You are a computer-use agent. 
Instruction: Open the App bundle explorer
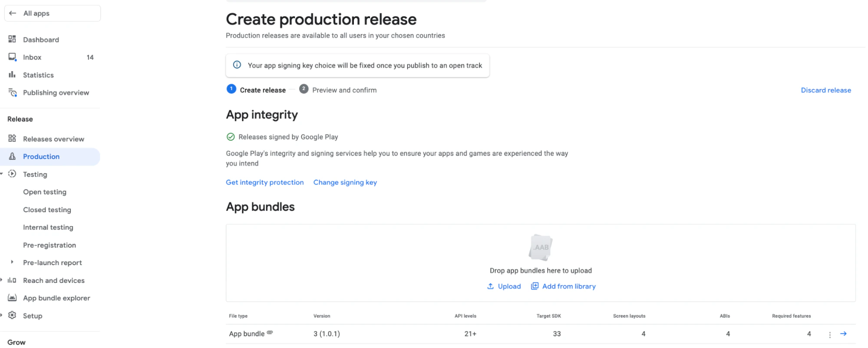56,298
